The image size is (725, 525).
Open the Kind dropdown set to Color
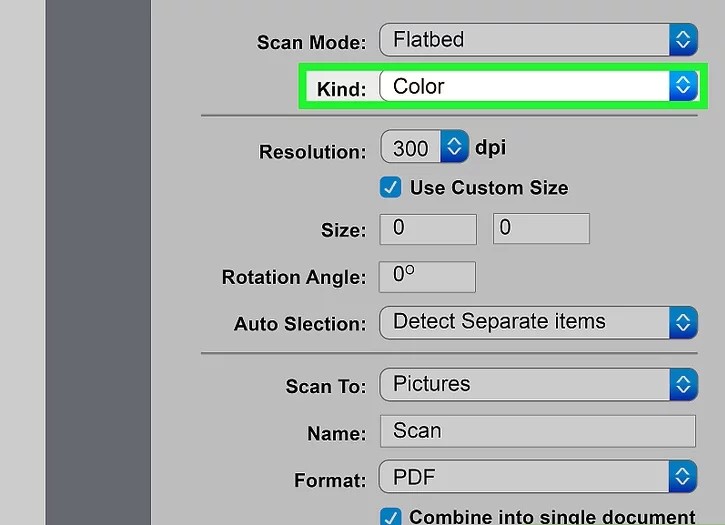525,86
